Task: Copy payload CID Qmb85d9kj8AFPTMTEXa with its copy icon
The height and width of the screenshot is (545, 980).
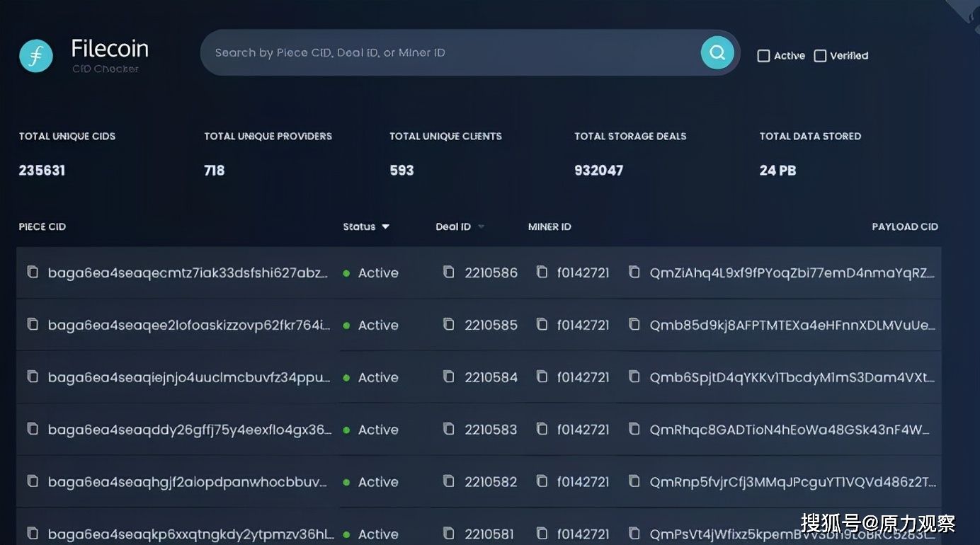Action: [x=634, y=324]
